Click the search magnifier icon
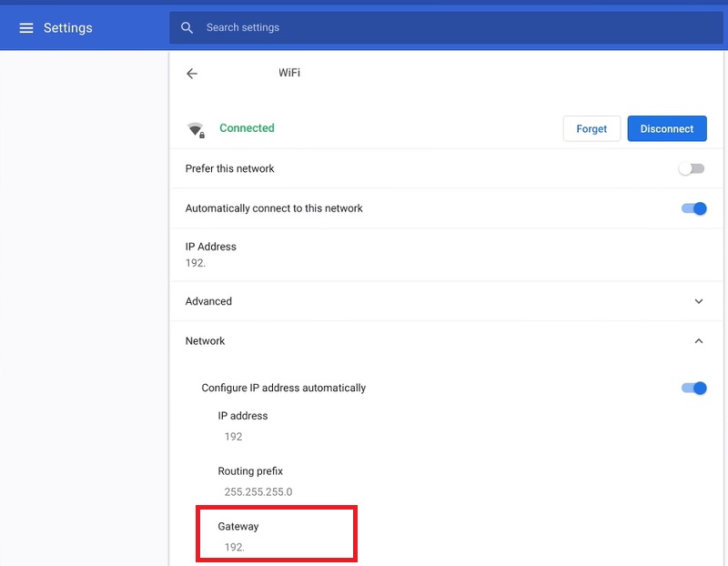Viewport: 728px width, 566px height. click(187, 27)
